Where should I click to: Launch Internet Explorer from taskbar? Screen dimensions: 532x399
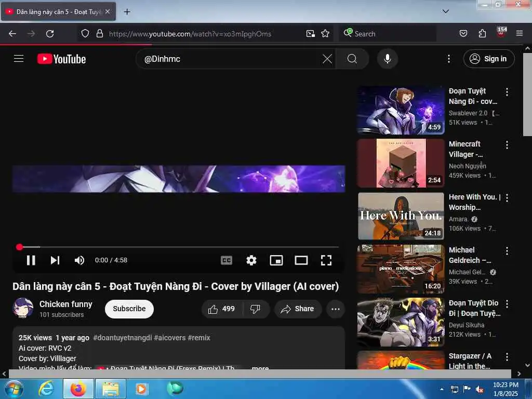[x=46, y=389]
